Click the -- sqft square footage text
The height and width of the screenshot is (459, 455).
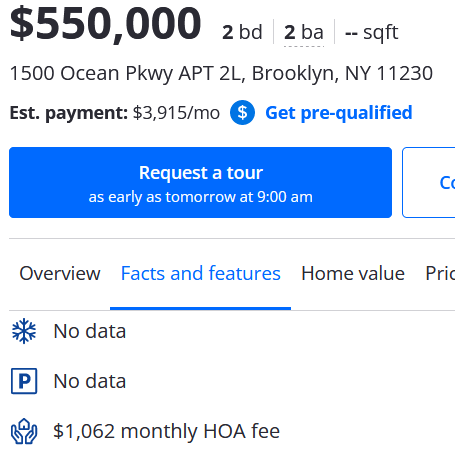pos(372,33)
